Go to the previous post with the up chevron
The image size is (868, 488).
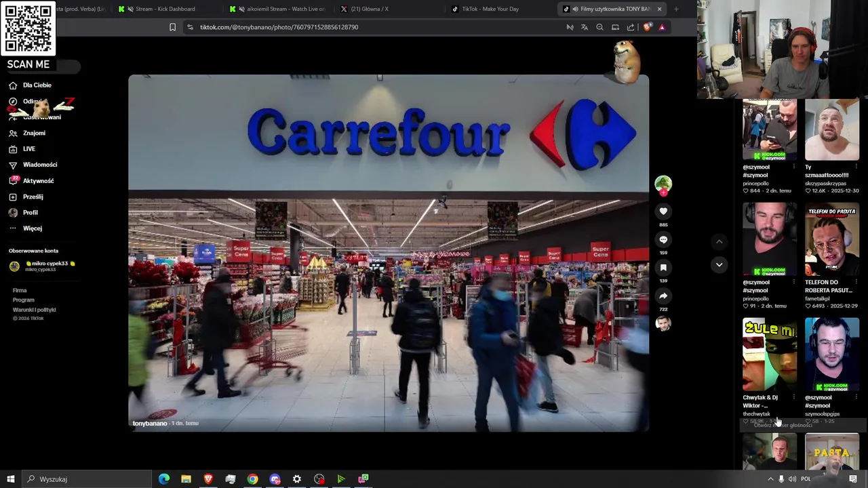point(719,242)
